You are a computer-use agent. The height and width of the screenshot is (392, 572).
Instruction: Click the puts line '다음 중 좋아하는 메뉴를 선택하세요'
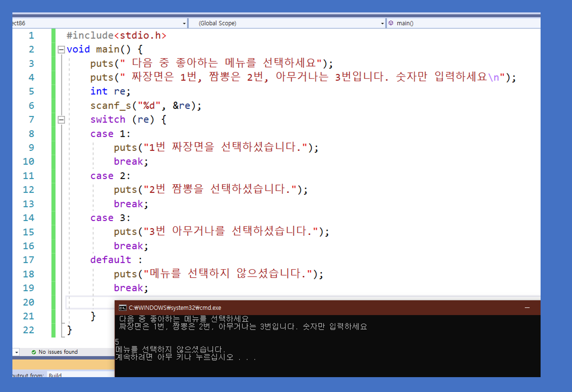click(212, 63)
